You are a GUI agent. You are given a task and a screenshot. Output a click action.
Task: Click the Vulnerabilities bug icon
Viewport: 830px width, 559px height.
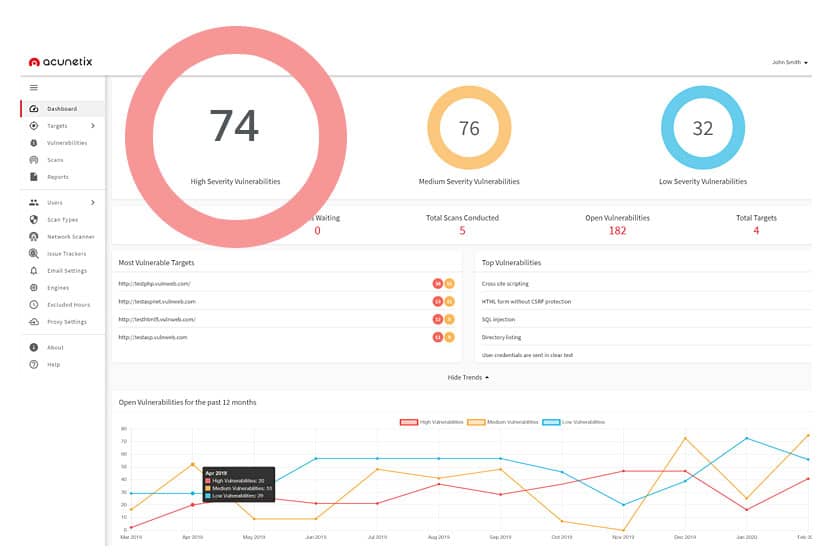pos(34,143)
